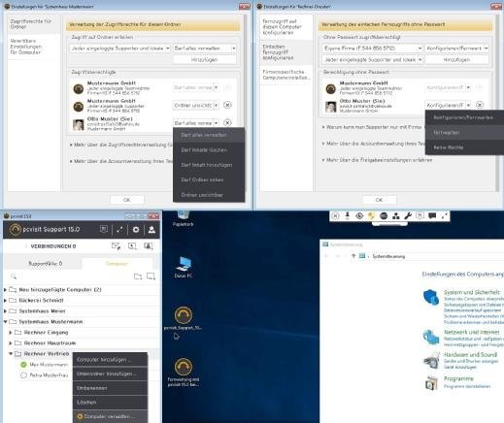Click the invite-by-mail icon next to VERBINDUNGEN
Viewport: 504px width, 423px height.
(116, 246)
